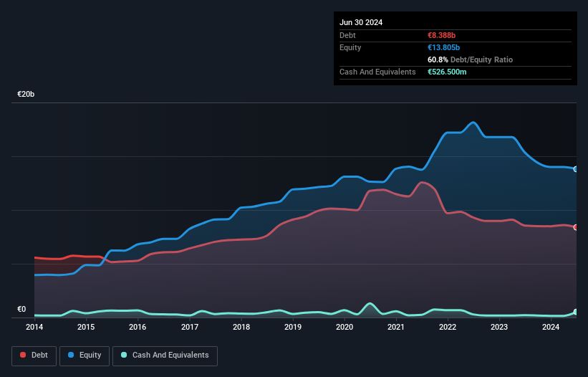Click the blue Equity legend dot
Image resolution: width=588 pixels, height=377 pixels.
click(71, 355)
